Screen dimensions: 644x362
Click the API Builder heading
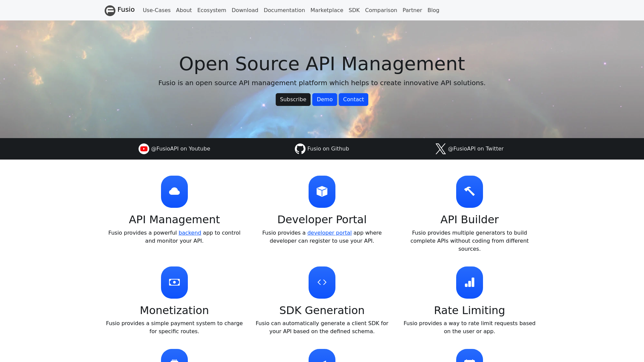470,220
